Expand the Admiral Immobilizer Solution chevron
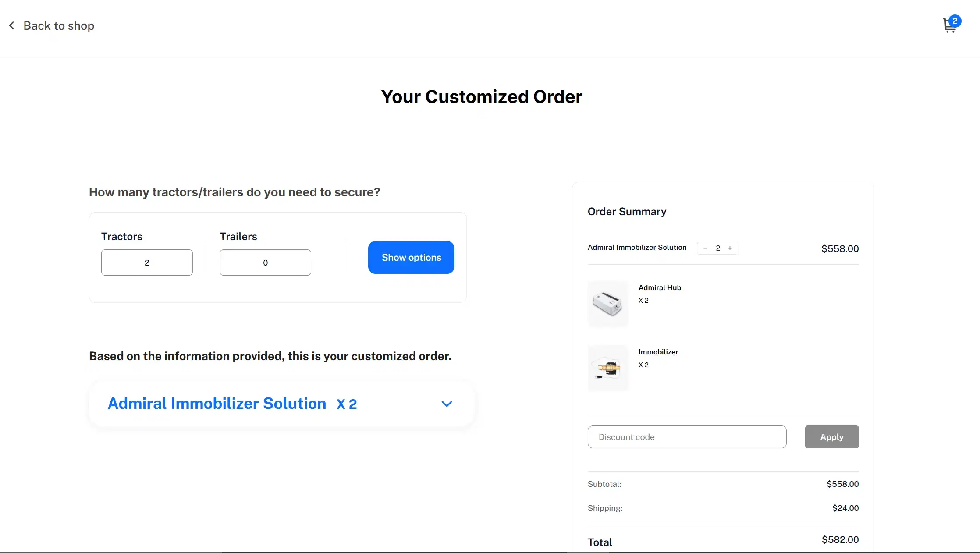This screenshot has width=980, height=553. tap(447, 404)
